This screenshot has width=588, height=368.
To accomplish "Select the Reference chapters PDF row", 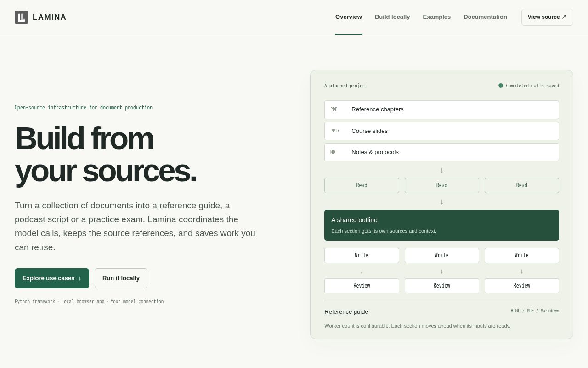I will pos(441,109).
